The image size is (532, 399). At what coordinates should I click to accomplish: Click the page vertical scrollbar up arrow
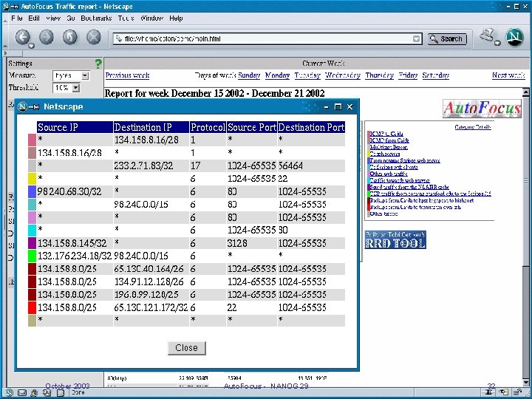point(526,92)
